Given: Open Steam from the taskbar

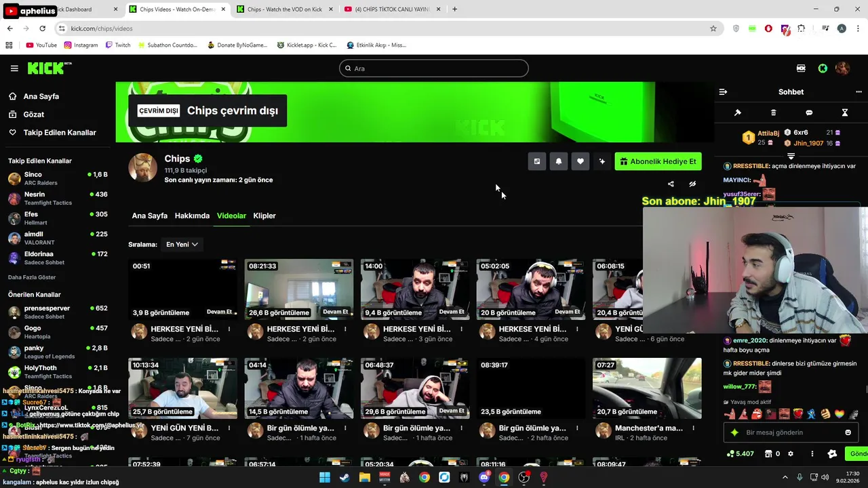Looking at the screenshot, I should [344, 477].
